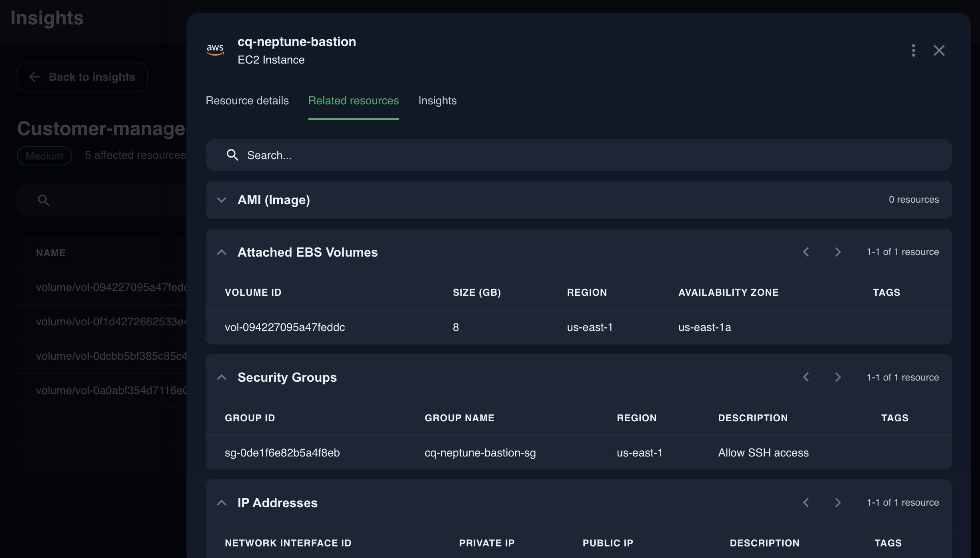980x558 pixels.
Task: Close the cq-neptune-bastion panel
Action: pyautogui.click(x=939, y=50)
